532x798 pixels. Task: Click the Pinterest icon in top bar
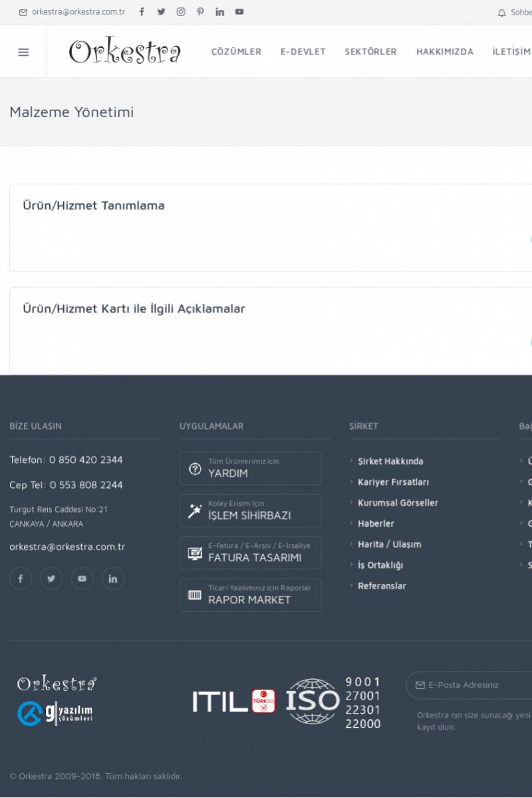click(200, 12)
